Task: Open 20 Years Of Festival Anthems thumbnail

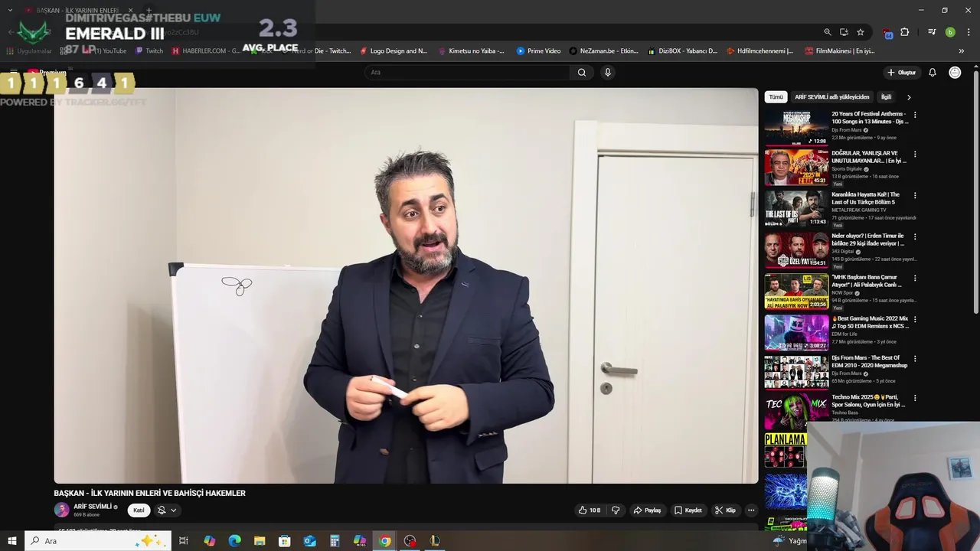Action: 796,128
